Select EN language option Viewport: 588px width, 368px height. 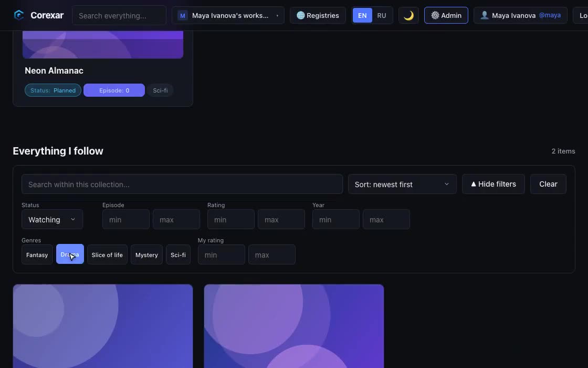362,15
